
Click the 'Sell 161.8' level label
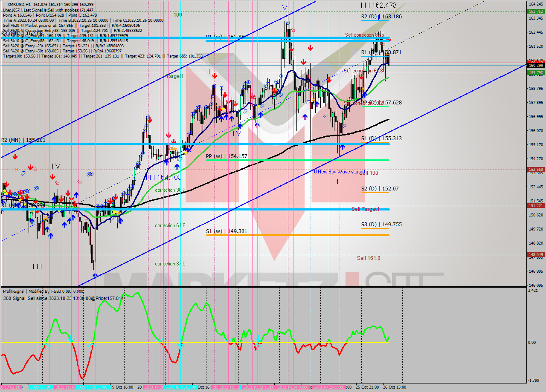(x=369, y=258)
